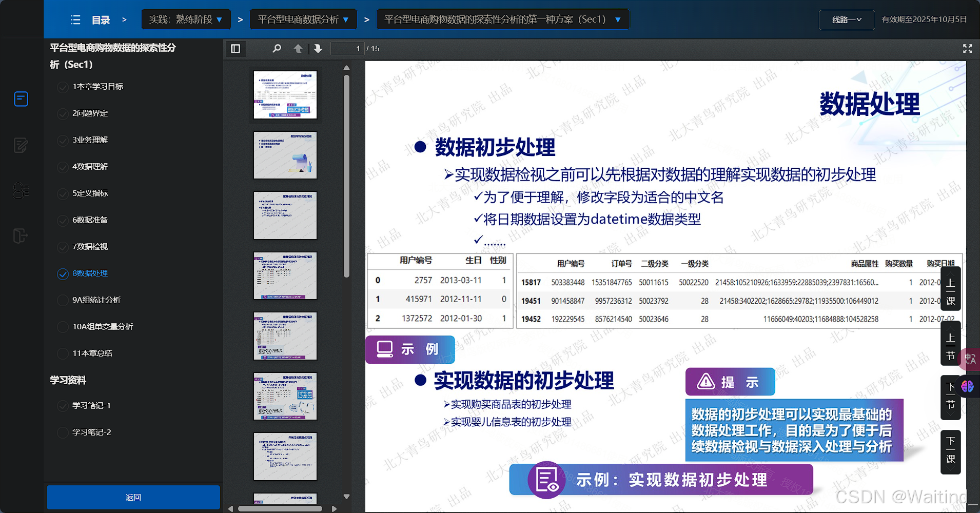Image resolution: width=980 pixels, height=513 pixels.
Task: Toggle completion circle for 9A组统计分析
Action: pos(63,301)
